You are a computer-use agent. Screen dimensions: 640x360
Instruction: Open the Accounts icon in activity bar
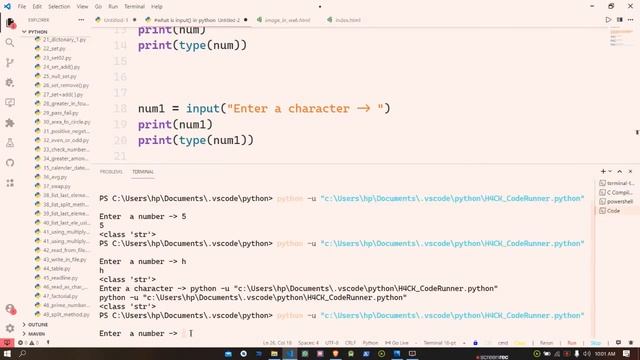point(10,309)
